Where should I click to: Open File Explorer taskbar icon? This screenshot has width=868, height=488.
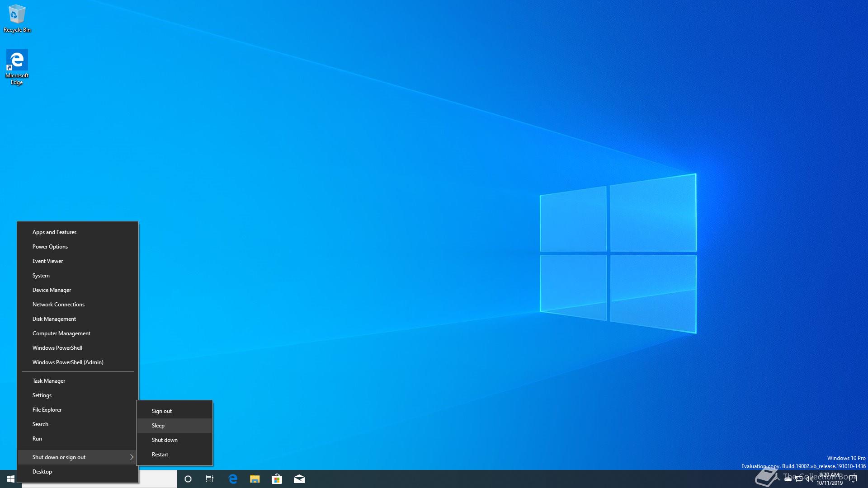tap(255, 479)
